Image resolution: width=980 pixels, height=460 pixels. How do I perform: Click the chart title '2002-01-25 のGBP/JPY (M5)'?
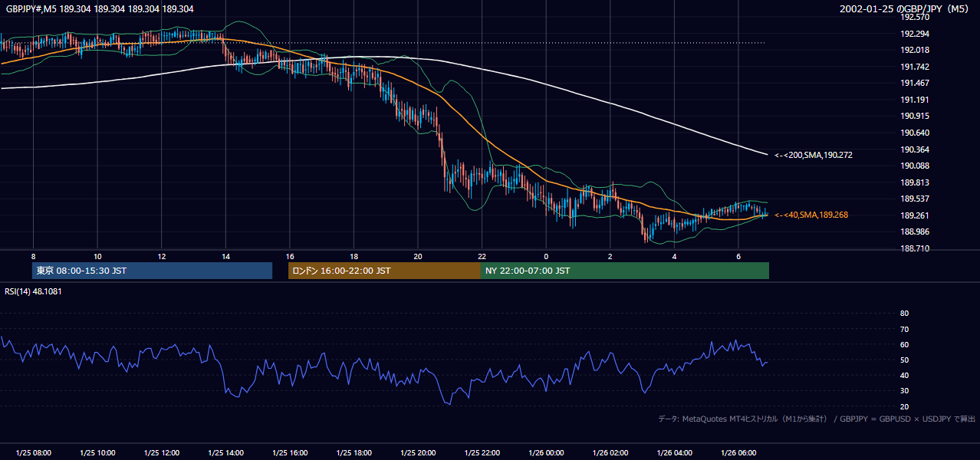click(906, 8)
